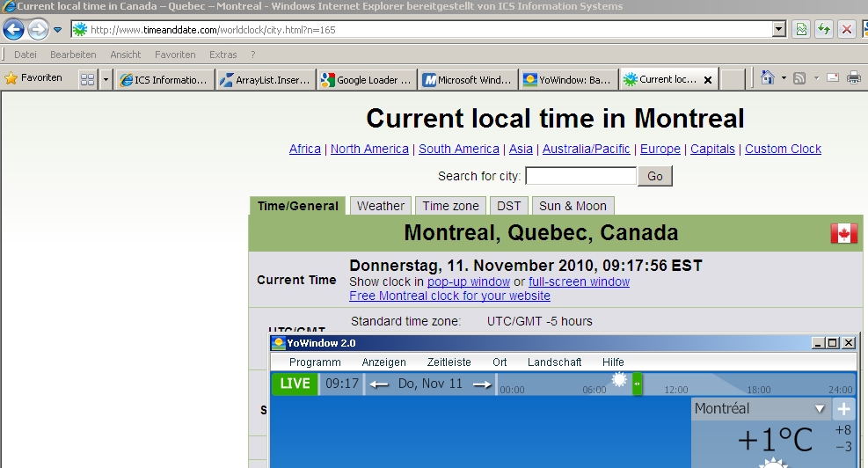Open the North America link
This screenshot has height=468, width=868.
click(x=369, y=149)
